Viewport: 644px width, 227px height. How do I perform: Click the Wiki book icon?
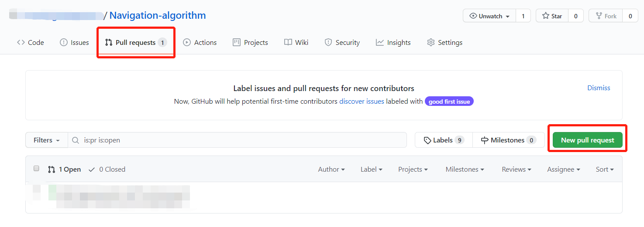coord(288,42)
